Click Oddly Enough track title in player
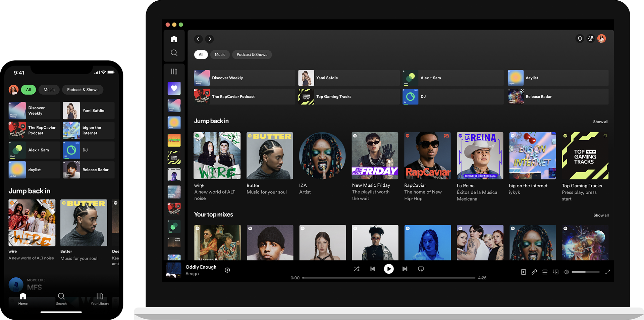 (x=201, y=267)
